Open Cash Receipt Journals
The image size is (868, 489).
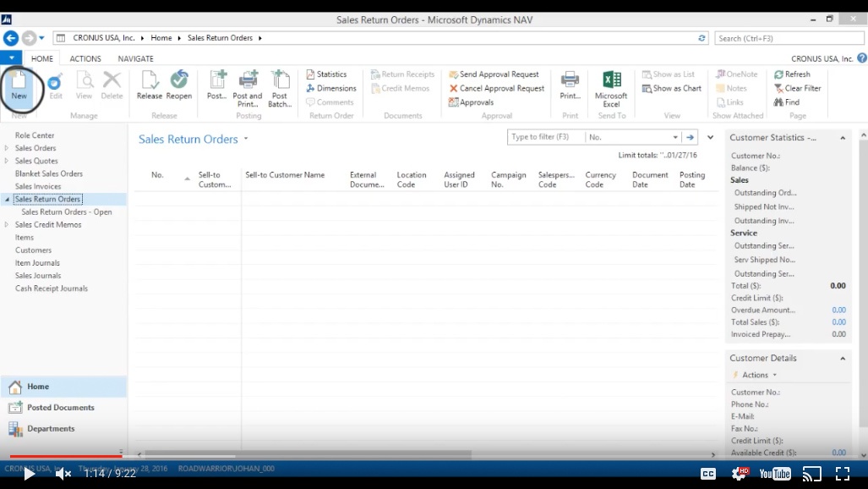(52, 288)
